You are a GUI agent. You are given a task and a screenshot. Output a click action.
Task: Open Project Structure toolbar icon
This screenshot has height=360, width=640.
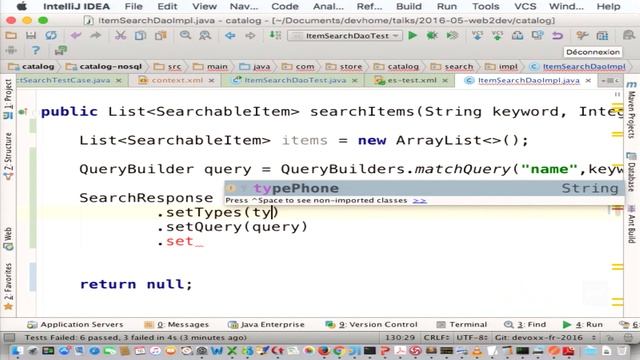(x=602, y=36)
